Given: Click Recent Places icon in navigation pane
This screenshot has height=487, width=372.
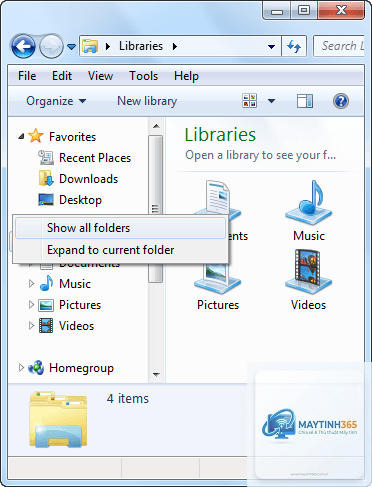Looking at the screenshot, I should [46, 157].
